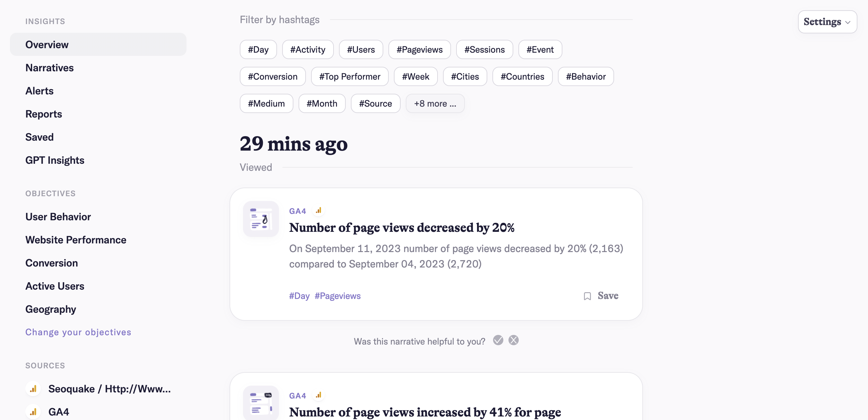Select the #Pageviews hashtag filter tag

(x=419, y=49)
